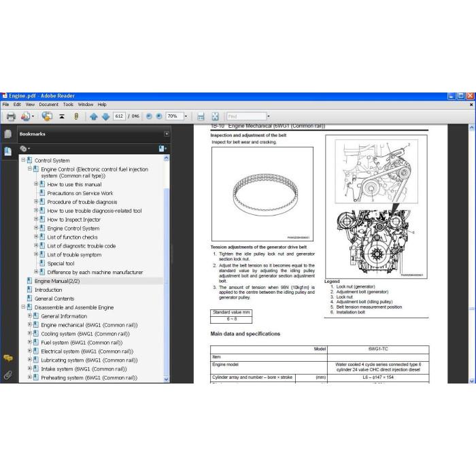Open the Find options dropdown arrow
Image resolution: width=476 pixels, height=476 pixels.
269,116
